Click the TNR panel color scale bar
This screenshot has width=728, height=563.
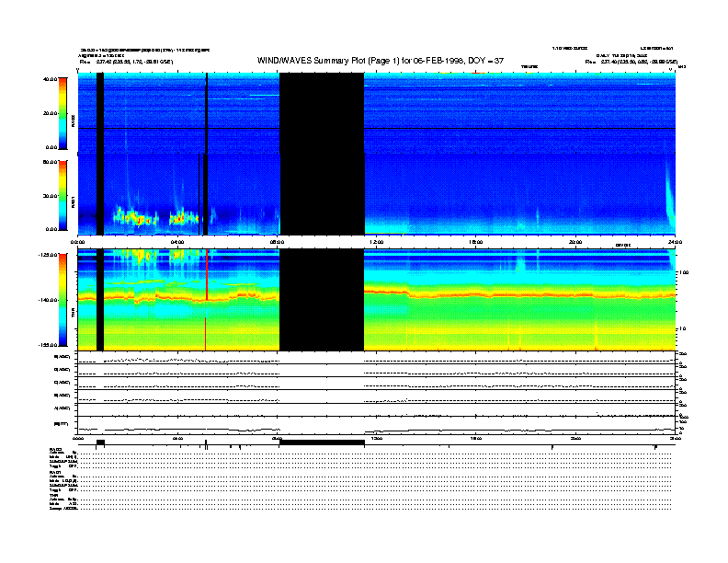point(63,300)
